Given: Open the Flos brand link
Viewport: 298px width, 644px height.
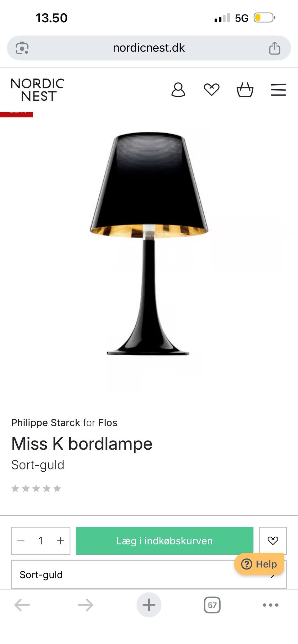Looking at the screenshot, I should [x=108, y=423].
